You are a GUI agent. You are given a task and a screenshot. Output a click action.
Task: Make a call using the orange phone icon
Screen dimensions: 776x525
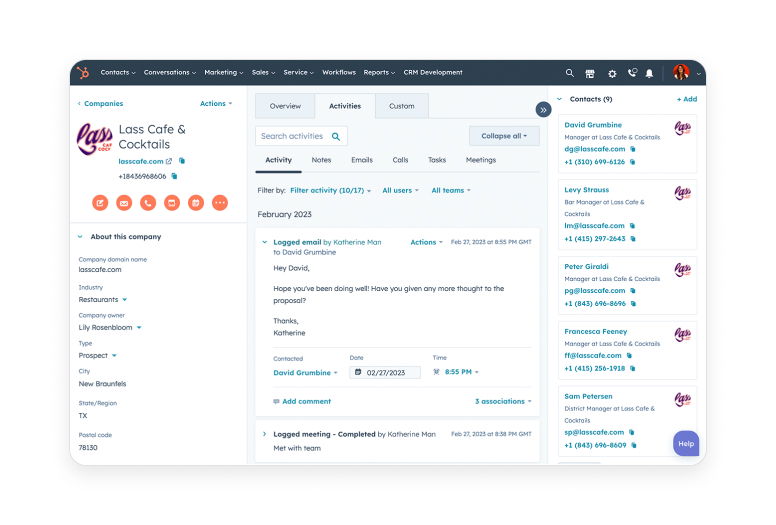click(x=148, y=203)
